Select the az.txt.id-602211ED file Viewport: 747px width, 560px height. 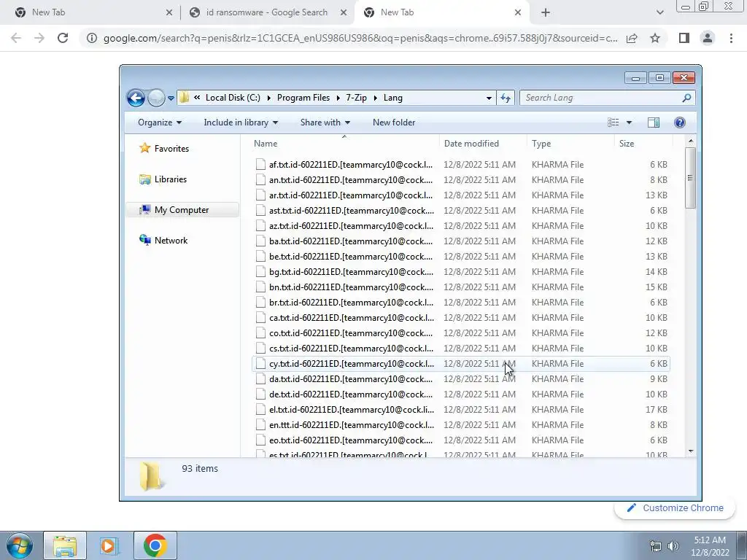coord(461,226)
